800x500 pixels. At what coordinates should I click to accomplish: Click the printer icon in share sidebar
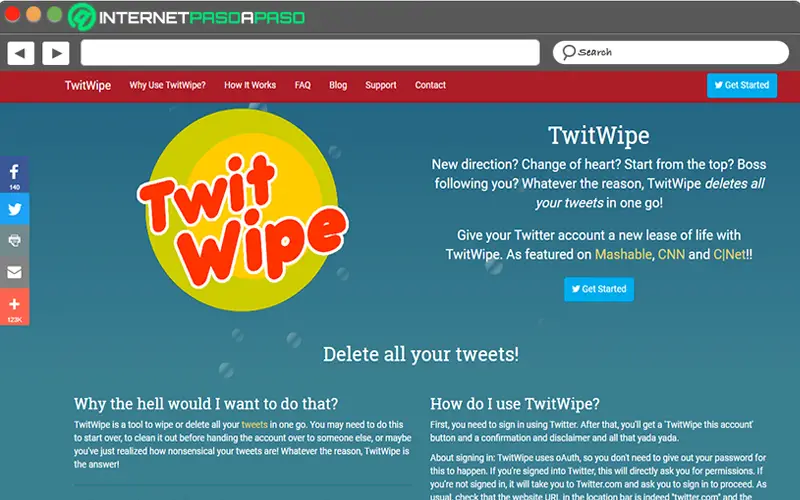[14, 240]
